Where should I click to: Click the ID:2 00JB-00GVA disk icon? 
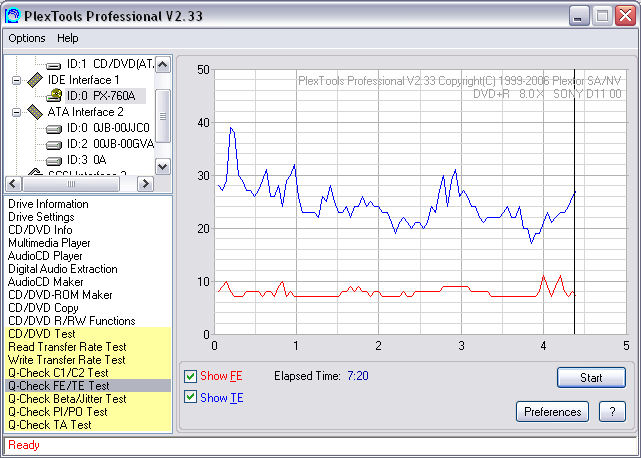53,145
